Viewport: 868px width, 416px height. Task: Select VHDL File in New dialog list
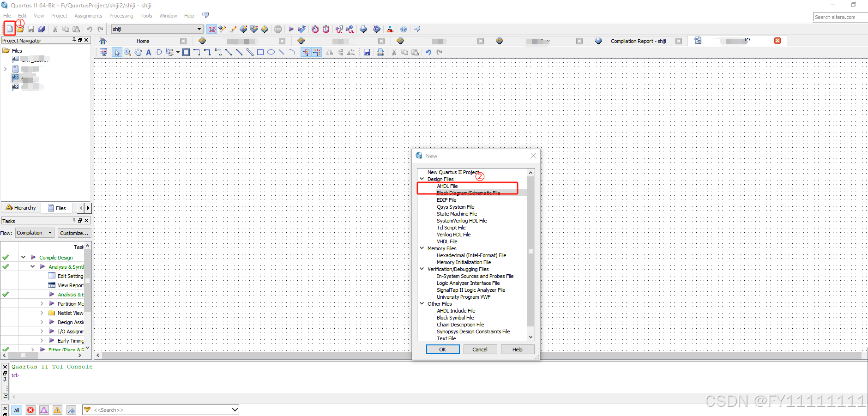click(x=447, y=241)
